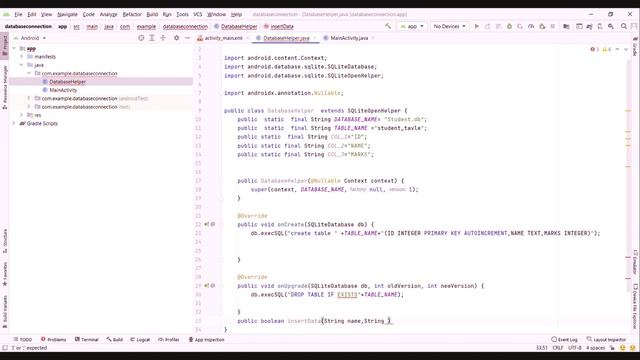Image resolution: width=640 pixels, height=360 pixels.
Task: Open the profiler gauge icon in toolbar
Action: pyautogui.click(x=531, y=26)
